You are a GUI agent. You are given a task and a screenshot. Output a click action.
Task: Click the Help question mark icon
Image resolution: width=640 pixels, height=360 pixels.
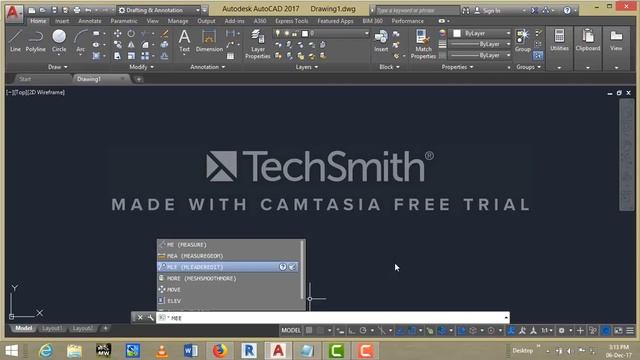pyautogui.click(x=567, y=10)
